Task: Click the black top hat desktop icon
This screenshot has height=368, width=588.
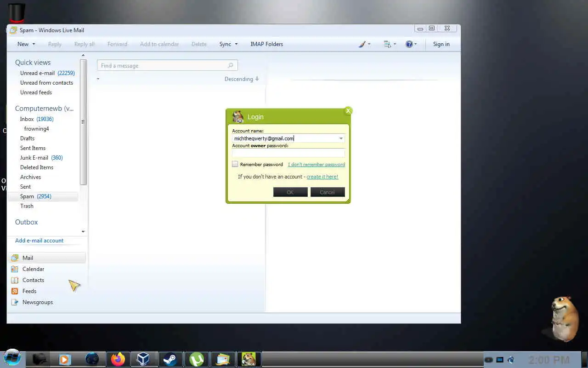Action: pyautogui.click(x=17, y=13)
